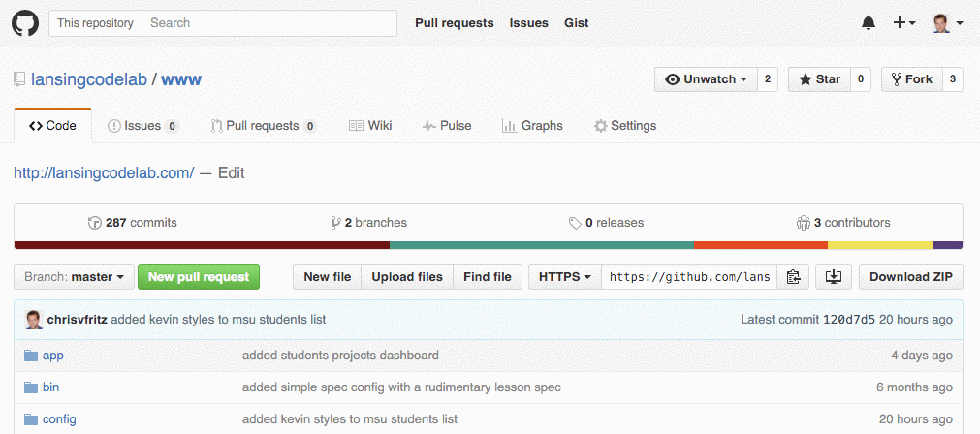The width and height of the screenshot is (980, 434).
Task: Open lansingcodelab owner link
Action: (x=89, y=80)
